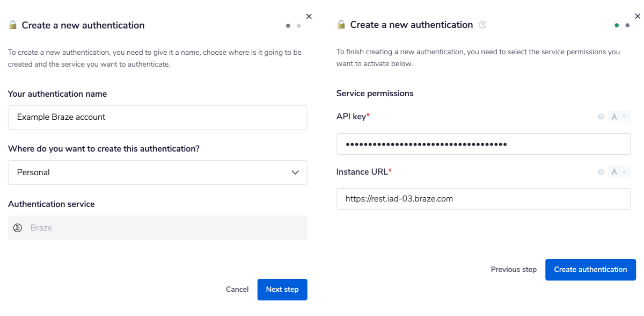Go back using Previous step
Screen dimensions: 644x316
coord(514,270)
